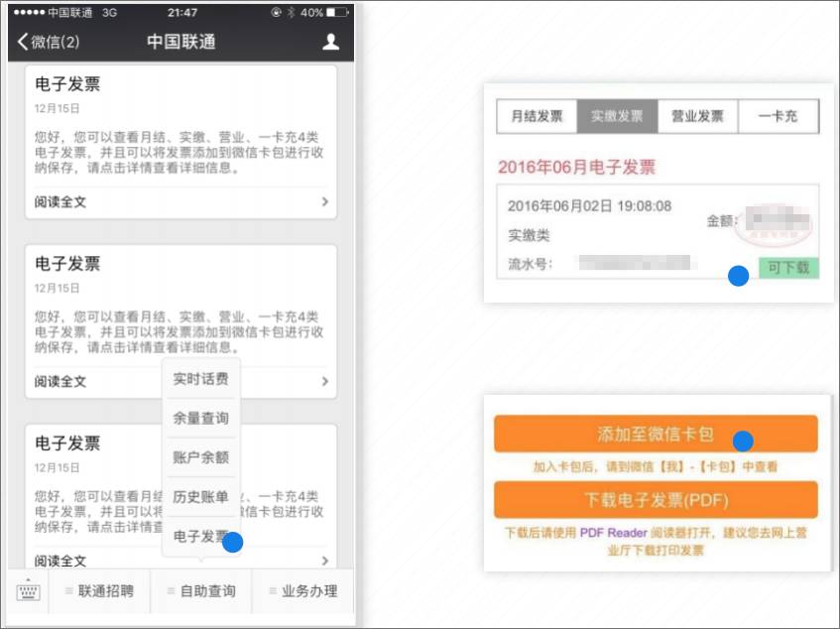Open the 业务办理 bottom menu
Screen dimensions: 840x629
(x=303, y=591)
